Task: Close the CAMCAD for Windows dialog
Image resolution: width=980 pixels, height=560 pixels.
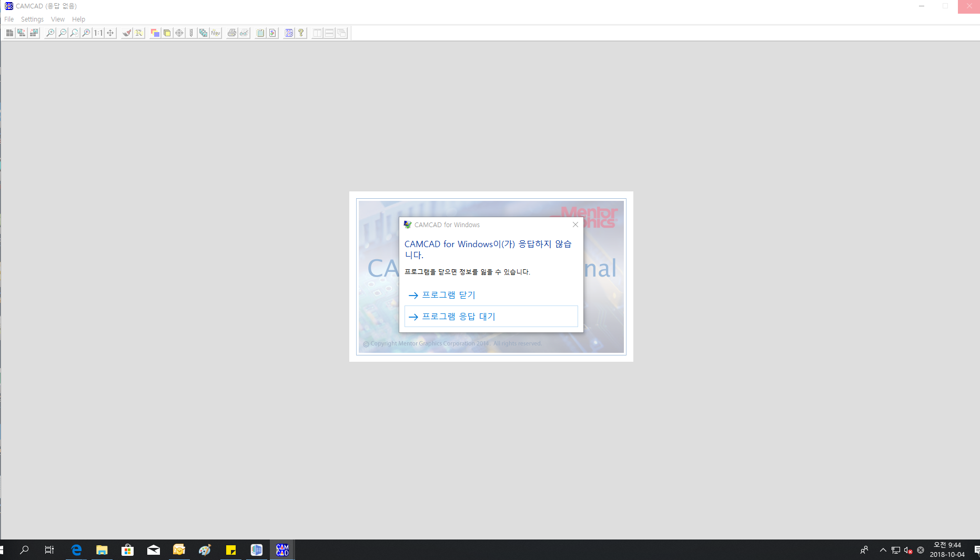Action: 575,225
